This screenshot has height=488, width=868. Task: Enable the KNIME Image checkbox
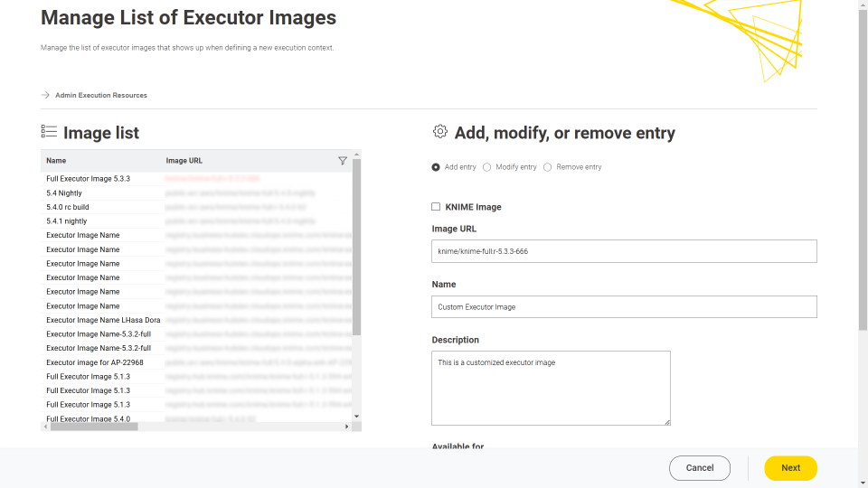(436, 207)
